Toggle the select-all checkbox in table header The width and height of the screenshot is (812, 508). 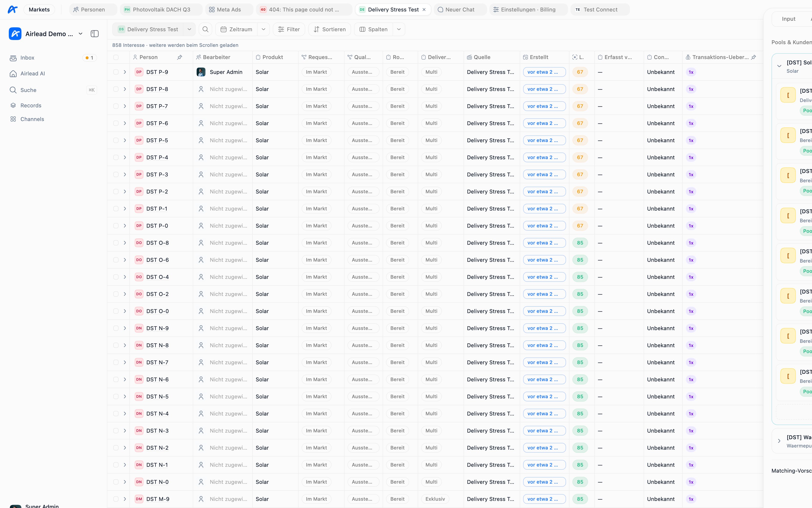(x=116, y=57)
